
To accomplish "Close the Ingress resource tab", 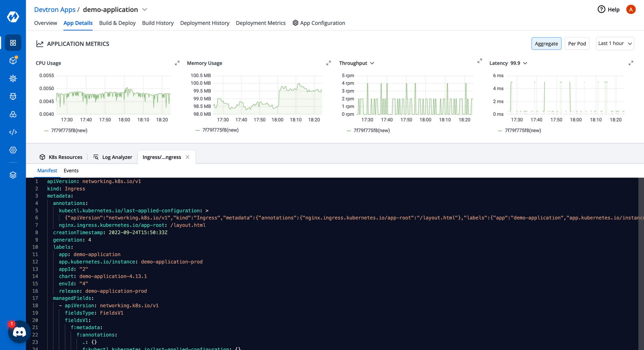I will coord(187,157).
